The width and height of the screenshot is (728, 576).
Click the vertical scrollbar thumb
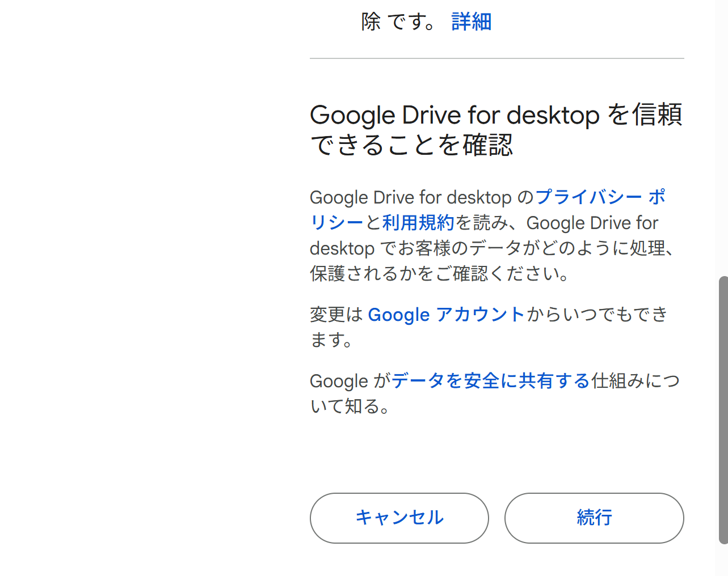(723, 409)
